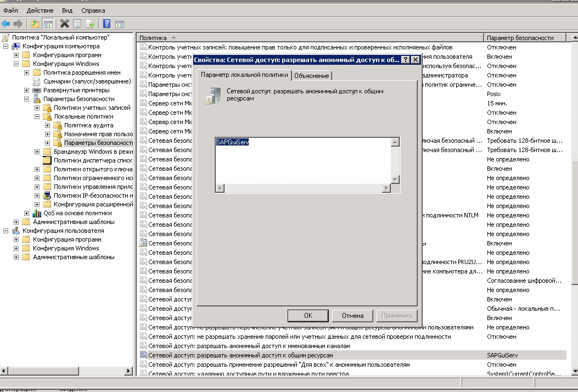Expand the Политика аудита node
Viewport: 578px width, 392px height.
pyautogui.click(x=48, y=125)
